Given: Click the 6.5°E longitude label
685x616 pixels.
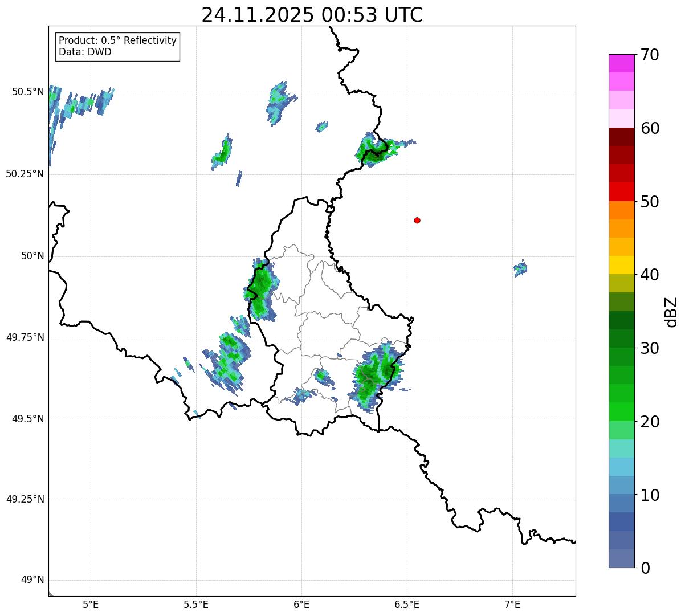Looking at the screenshot, I should pos(407,604).
